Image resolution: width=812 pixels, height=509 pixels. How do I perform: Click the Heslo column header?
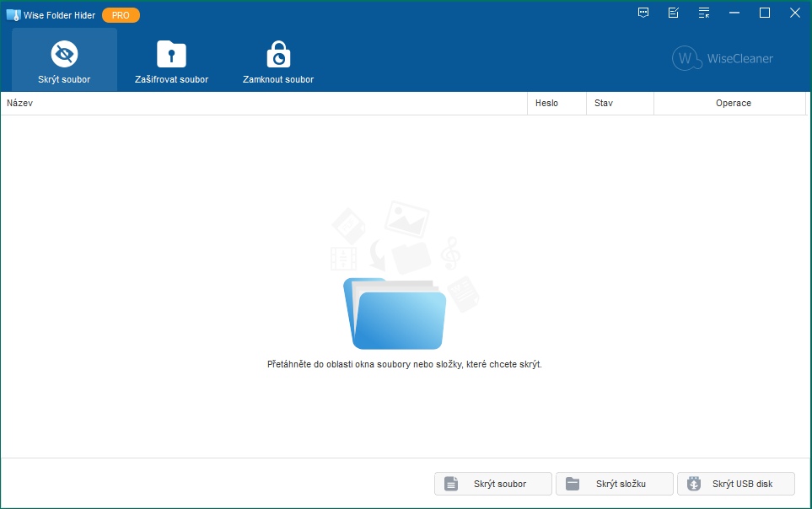pos(556,103)
